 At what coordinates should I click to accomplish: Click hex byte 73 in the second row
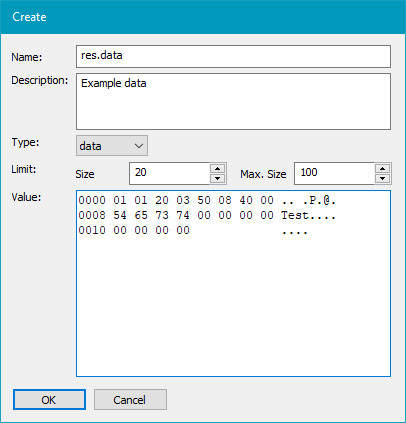coord(162,215)
